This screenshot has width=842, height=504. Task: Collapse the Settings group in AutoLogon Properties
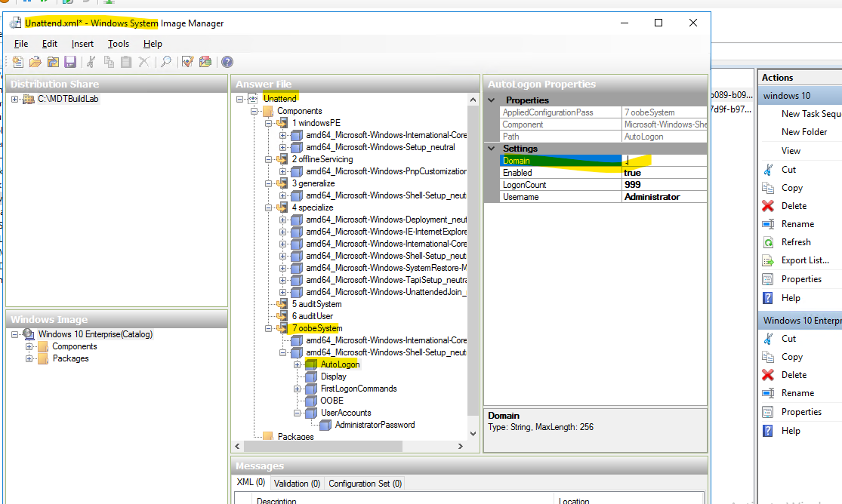coord(492,148)
